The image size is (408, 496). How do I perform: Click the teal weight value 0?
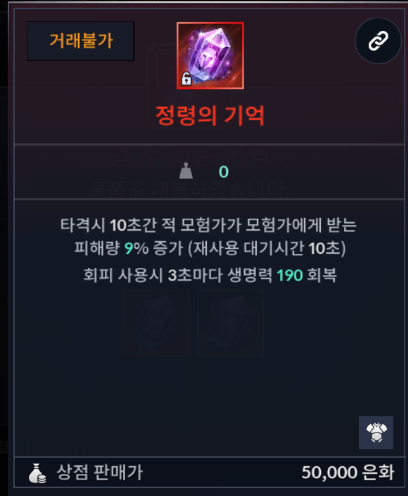(x=224, y=172)
